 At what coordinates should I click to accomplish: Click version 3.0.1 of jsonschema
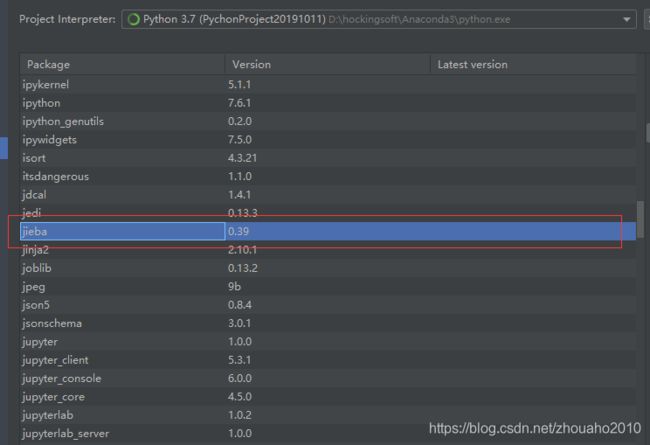click(239, 323)
